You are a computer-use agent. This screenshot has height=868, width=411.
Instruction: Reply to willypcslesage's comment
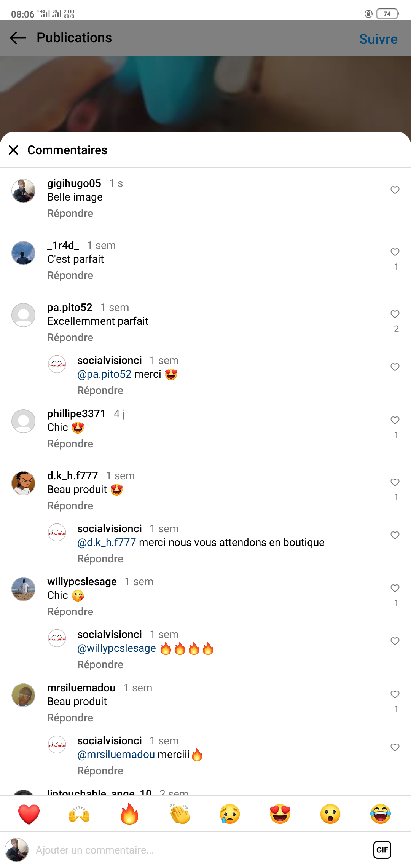[x=70, y=612]
